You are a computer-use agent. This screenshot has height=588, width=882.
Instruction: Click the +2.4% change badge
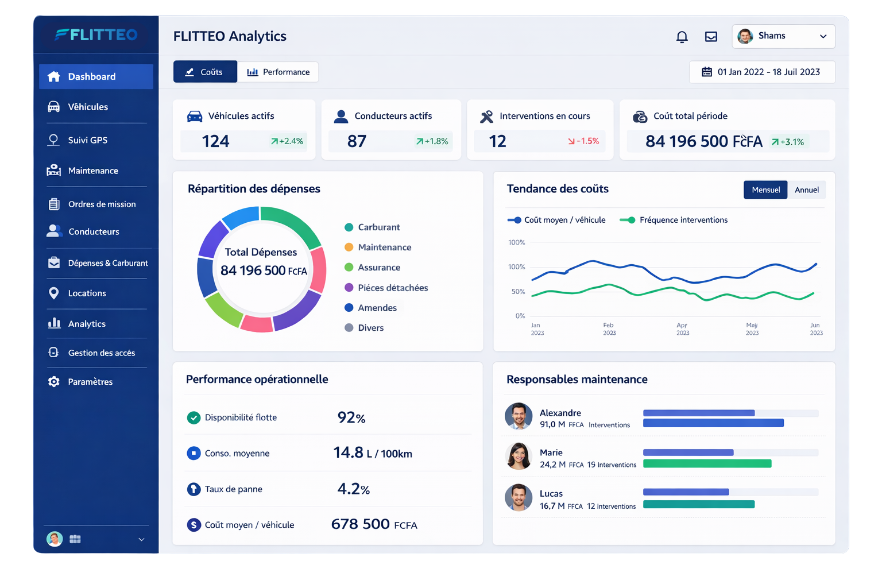[x=287, y=141]
